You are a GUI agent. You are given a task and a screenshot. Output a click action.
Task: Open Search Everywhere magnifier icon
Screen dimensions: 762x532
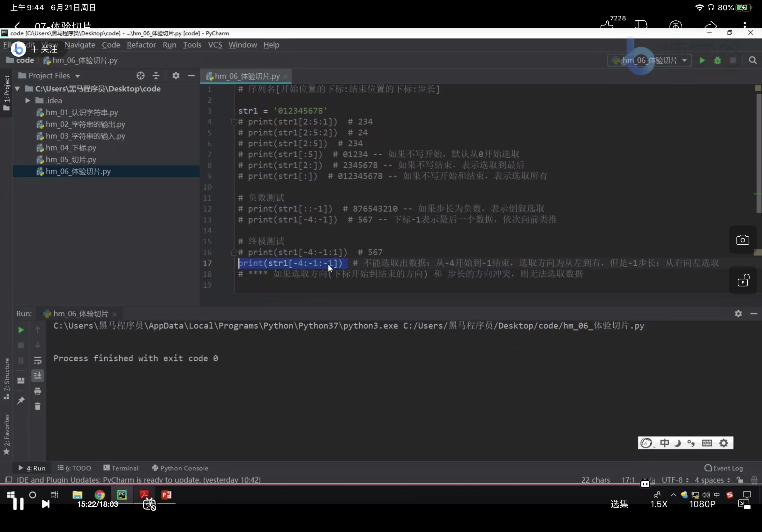coord(752,60)
